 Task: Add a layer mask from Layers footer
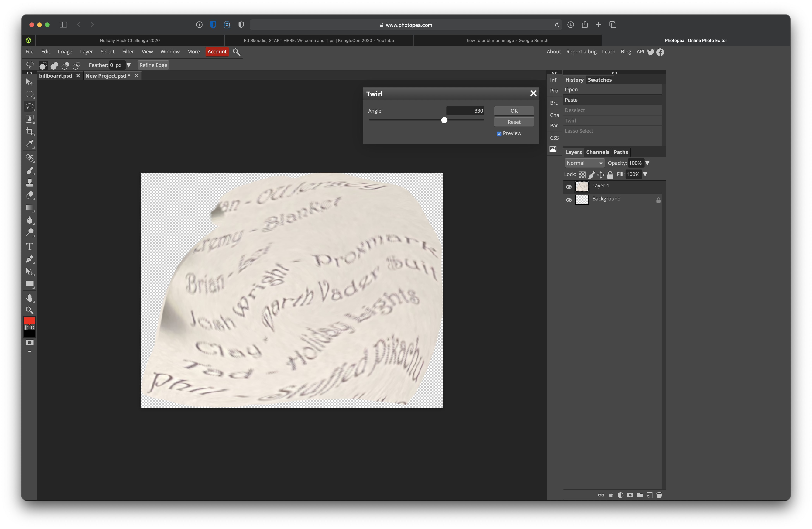click(x=630, y=495)
